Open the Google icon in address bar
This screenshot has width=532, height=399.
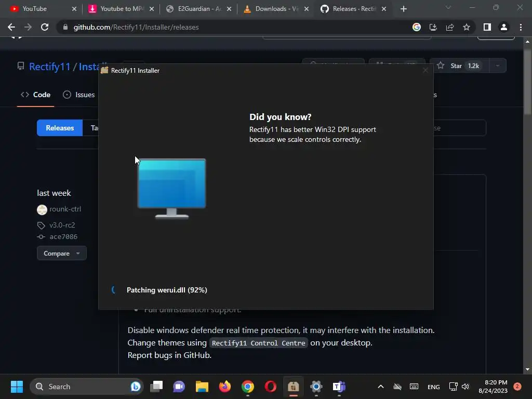tap(417, 27)
